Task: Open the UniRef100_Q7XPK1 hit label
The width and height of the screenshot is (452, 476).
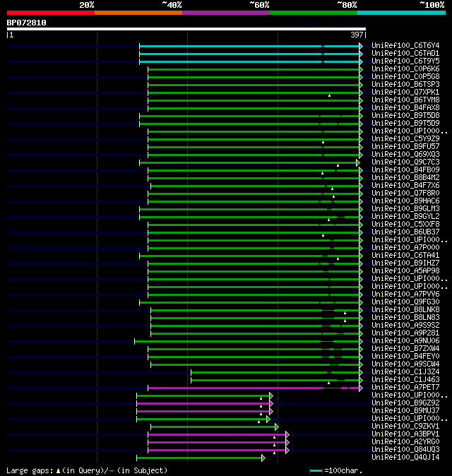Action: [405, 93]
